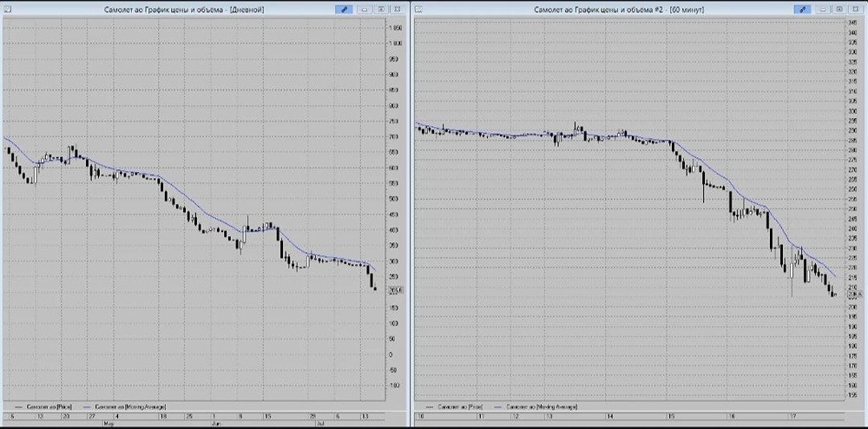Click the 15 date mark on the hourly time axis
868x429 pixels.
click(x=672, y=416)
